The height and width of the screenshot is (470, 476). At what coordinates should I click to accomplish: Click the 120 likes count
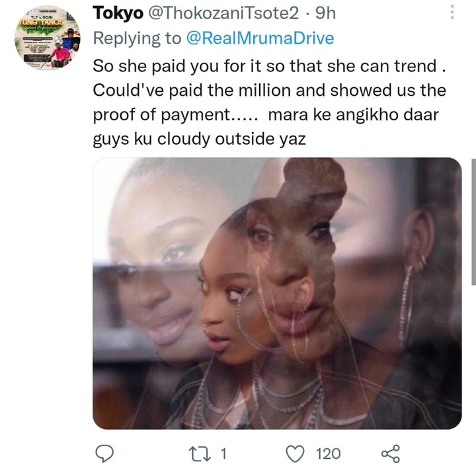(x=328, y=454)
